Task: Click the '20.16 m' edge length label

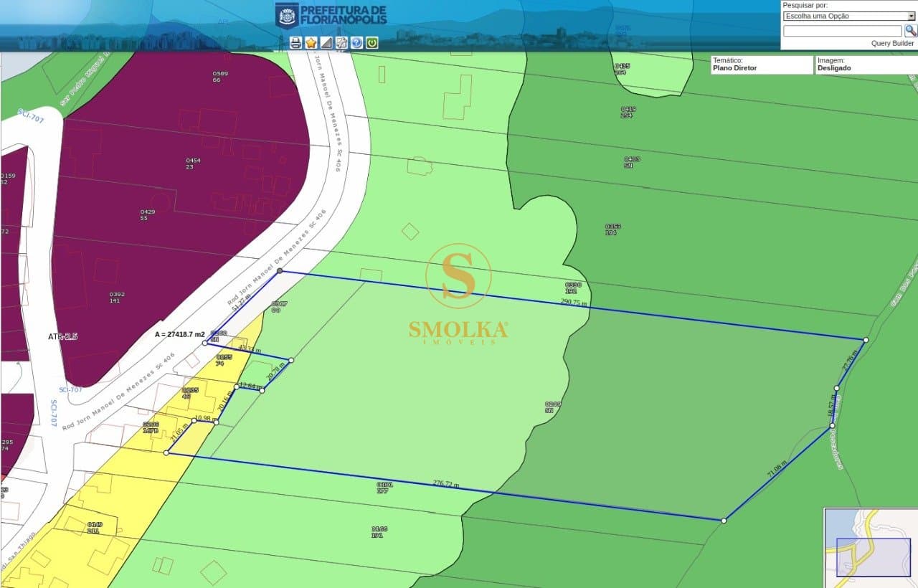Action: (224, 400)
